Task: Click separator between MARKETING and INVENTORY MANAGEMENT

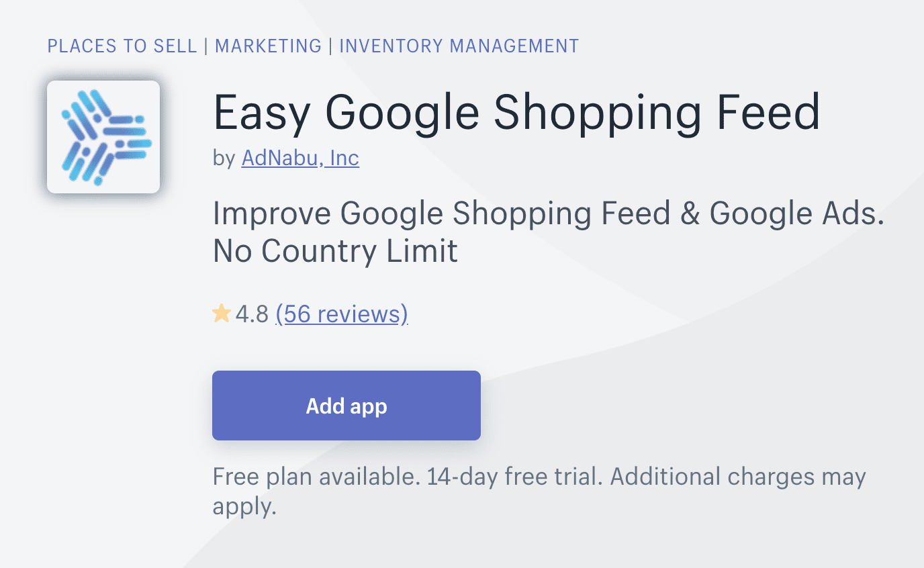Action: [x=330, y=46]
